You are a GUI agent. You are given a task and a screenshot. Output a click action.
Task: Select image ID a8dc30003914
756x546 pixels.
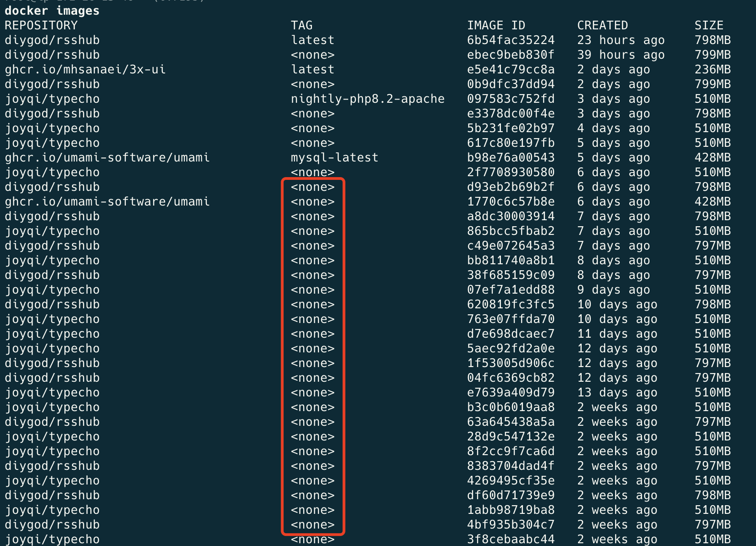coord(511,216)
